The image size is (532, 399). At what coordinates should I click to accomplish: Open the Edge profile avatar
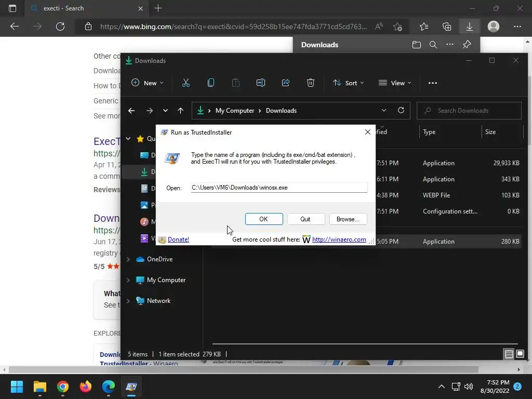pos(494,26)
